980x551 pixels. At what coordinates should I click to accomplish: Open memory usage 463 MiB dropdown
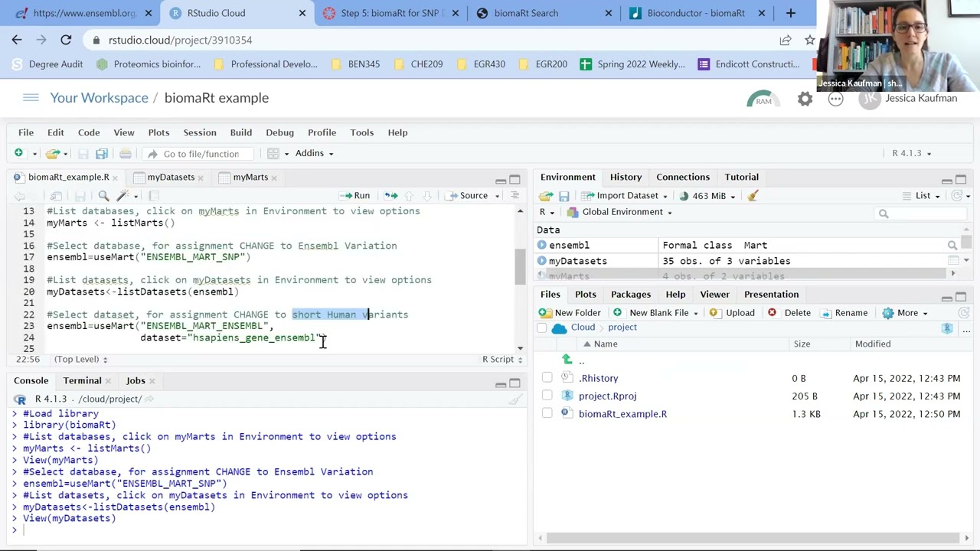(707, 196)
